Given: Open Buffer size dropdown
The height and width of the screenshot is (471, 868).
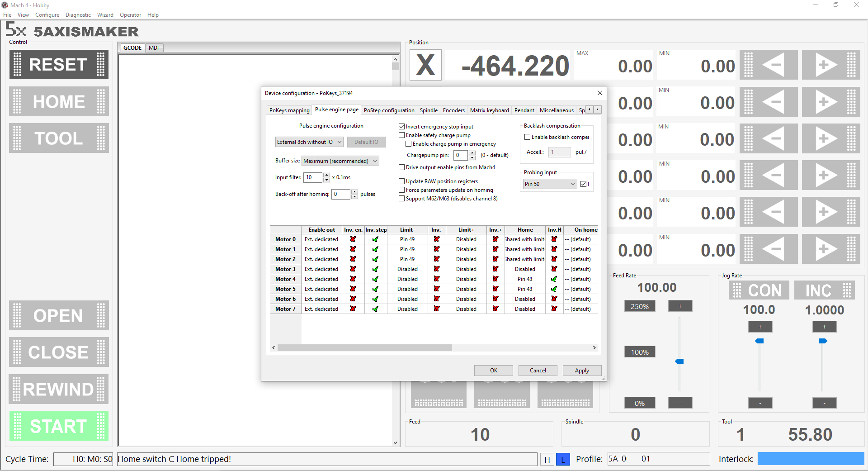Looking at the screenshot, I should (340, 161).
